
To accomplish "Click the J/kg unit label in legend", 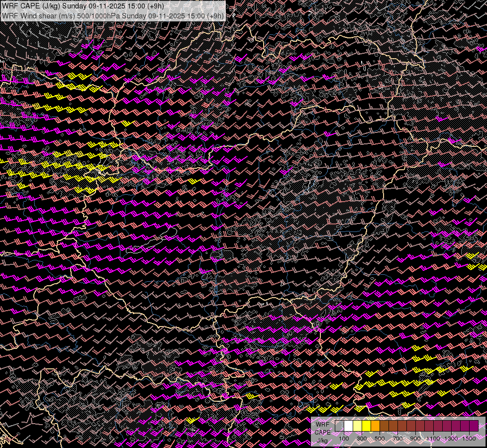I will coord(322,441).
